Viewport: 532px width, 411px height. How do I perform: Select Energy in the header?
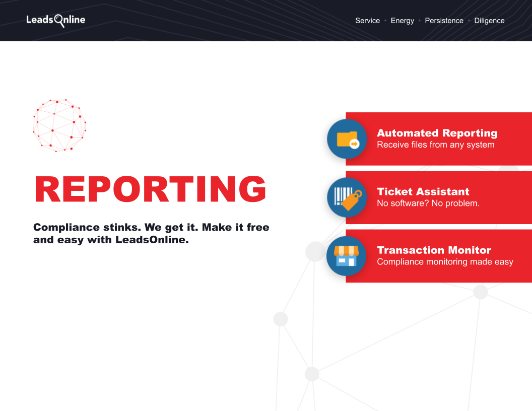[x=403, y=21]
